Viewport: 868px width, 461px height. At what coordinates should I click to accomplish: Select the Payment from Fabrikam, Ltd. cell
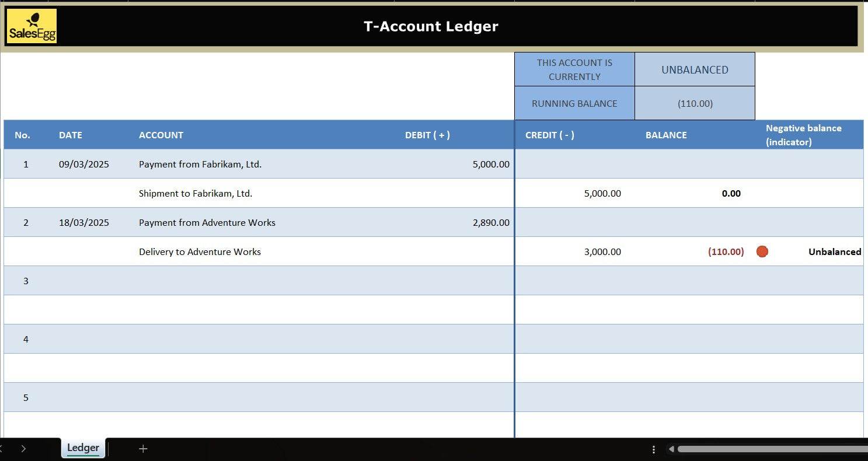point(200,164)
